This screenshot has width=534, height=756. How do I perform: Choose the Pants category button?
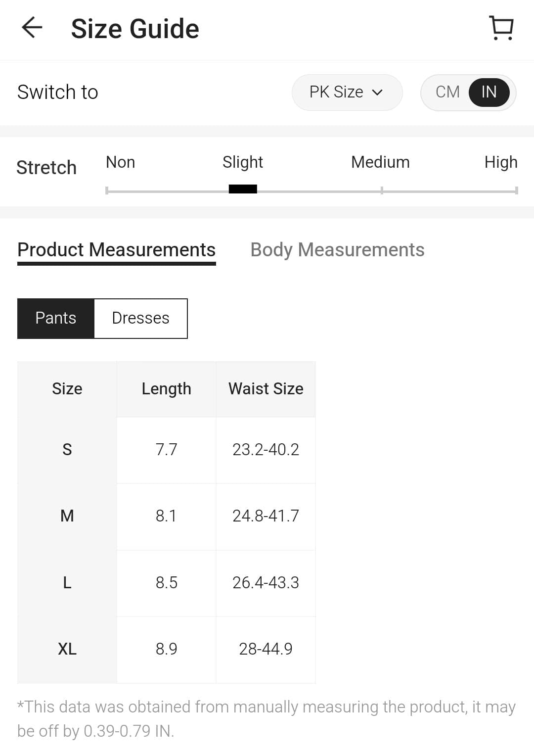click(x=56, y=318)
